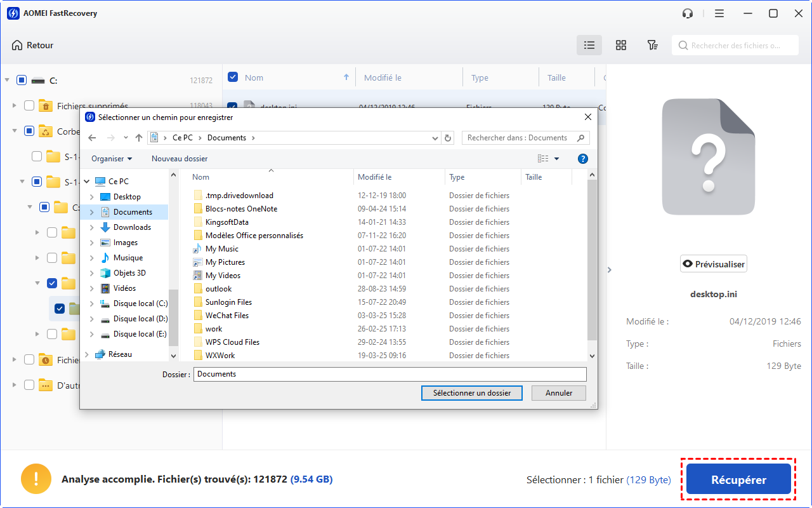The image size is (812, 508).
Task: Click the dialog help question mark icon
Action: [x=583, y=159]
